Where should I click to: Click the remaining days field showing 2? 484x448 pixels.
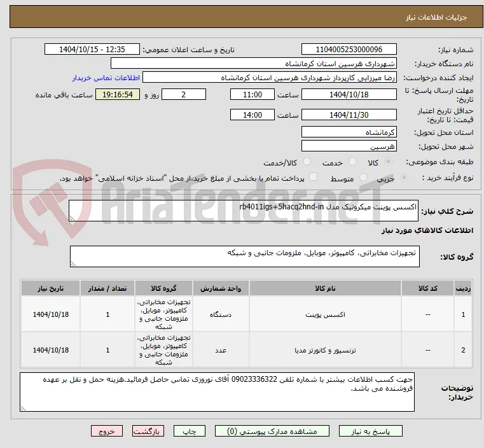coord(184,94)
